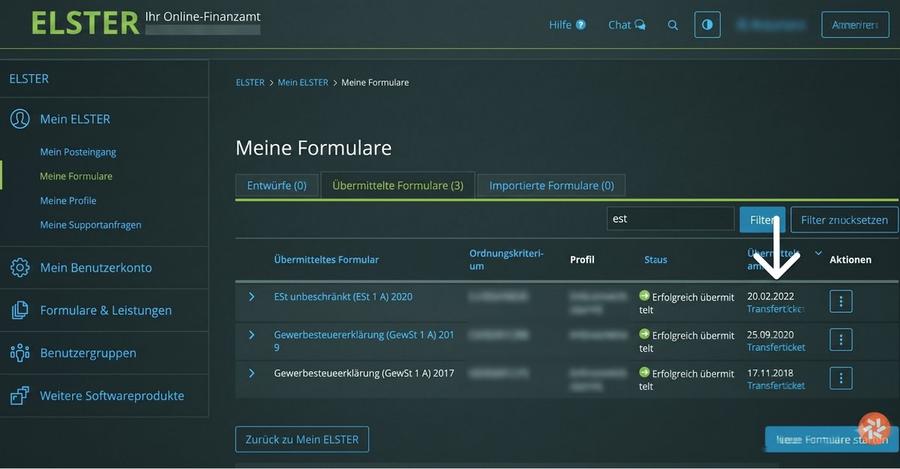Image resolution: width=900 pixels, height=469 pixels.
Task: Open Gewerbesteuererklärung (GewSt 1 A) 2019
Action: click(364, 341)
